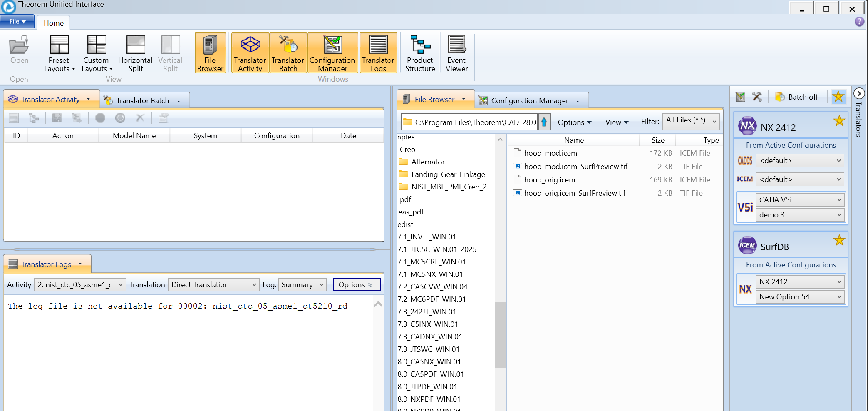Collapse the Translators side panel arrow
The height and width of the screenshot is (411, 868).
(859, 93)
